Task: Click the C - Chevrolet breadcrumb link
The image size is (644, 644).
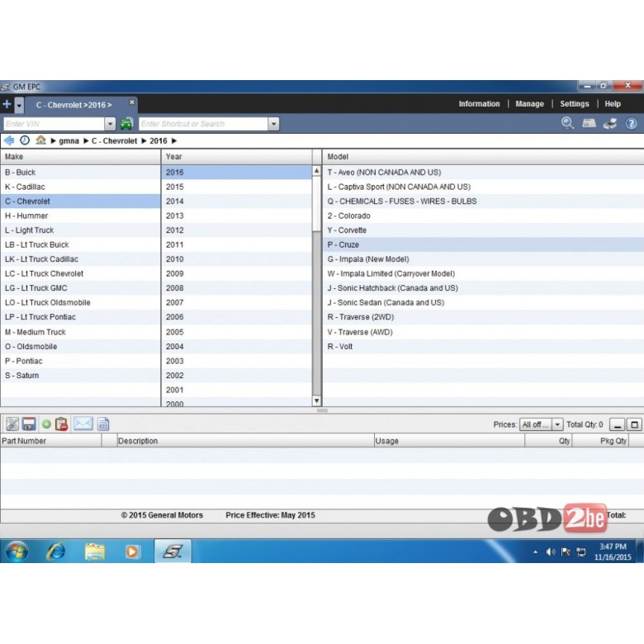Action: [x=114, y=141]
